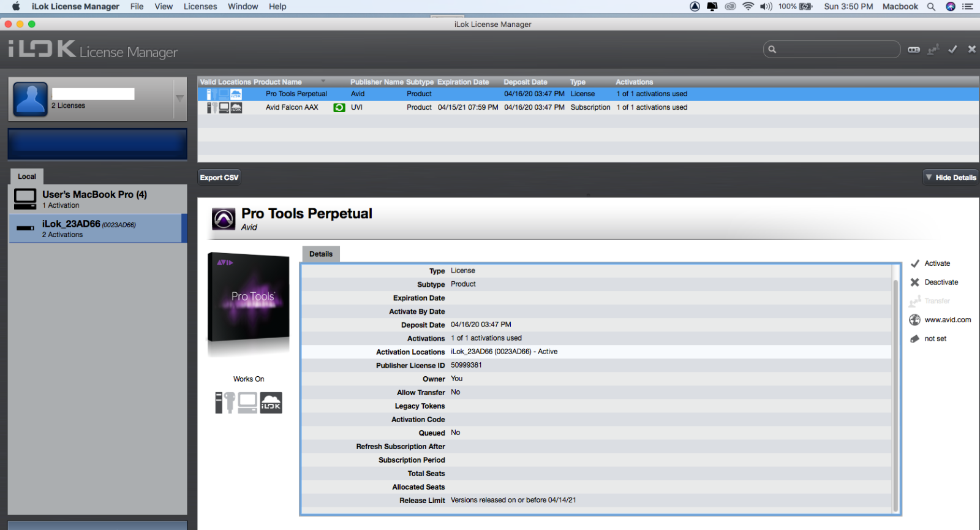Click the Export CSV button
Screen dimensions: 980x530
[x=219, y=178]
